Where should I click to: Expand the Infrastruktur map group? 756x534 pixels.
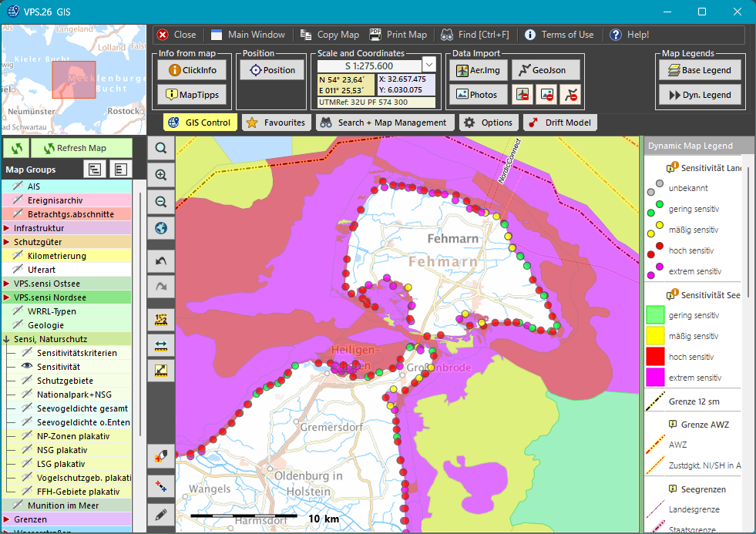pos(6,228)
